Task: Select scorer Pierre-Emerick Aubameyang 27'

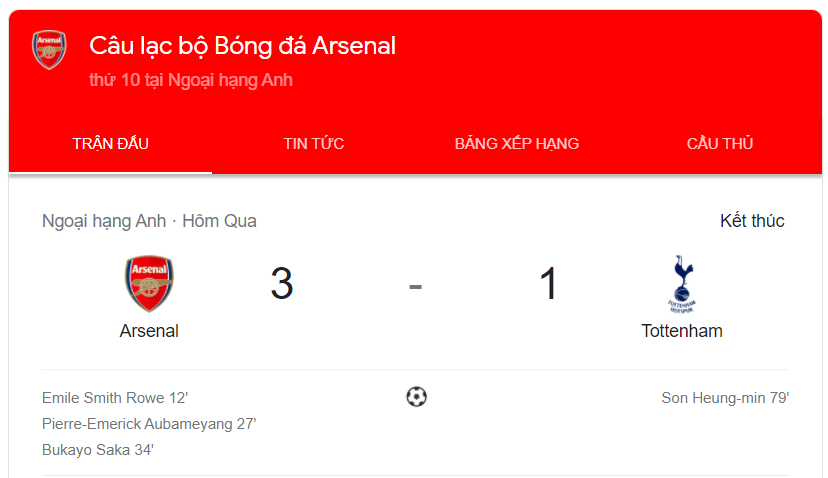Action: pyautogui.click(x=149, y=424)
